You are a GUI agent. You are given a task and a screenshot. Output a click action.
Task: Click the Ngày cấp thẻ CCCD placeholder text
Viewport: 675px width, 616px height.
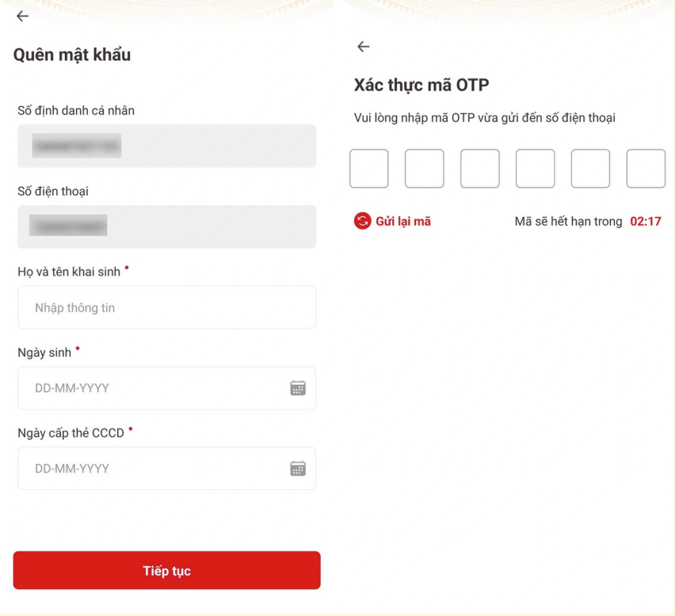[72, 469]
